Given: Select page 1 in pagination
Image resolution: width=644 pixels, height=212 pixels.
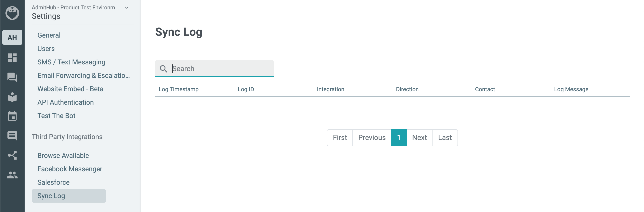Looking at the screenshot, I should (399, 138).
